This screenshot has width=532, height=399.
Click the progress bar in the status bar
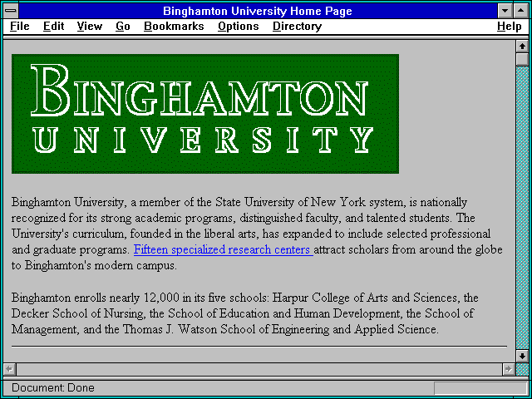(x=480, y=388)
